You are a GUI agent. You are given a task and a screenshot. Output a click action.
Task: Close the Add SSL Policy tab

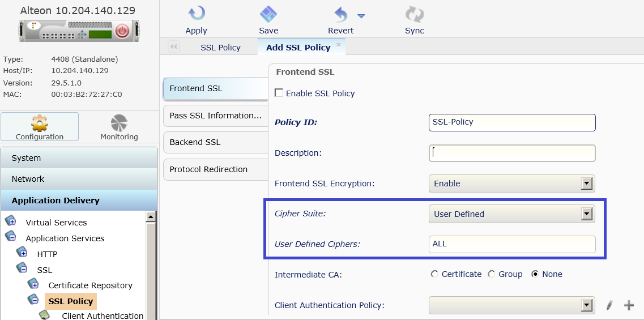coord(339,44)
